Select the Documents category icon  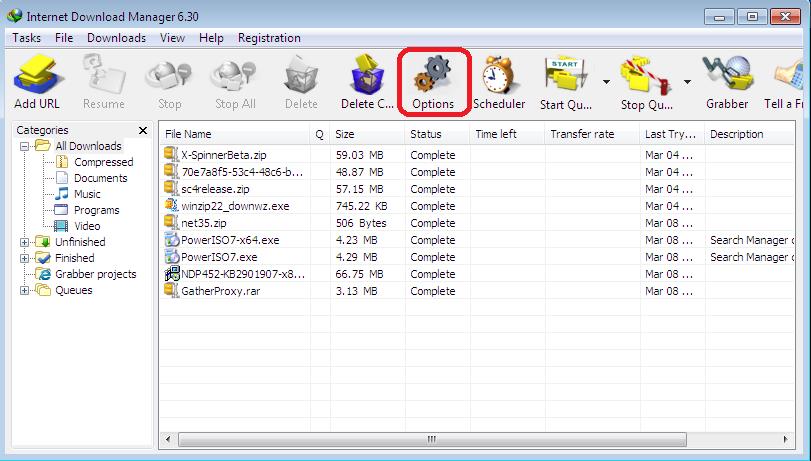tap(62, 178)
